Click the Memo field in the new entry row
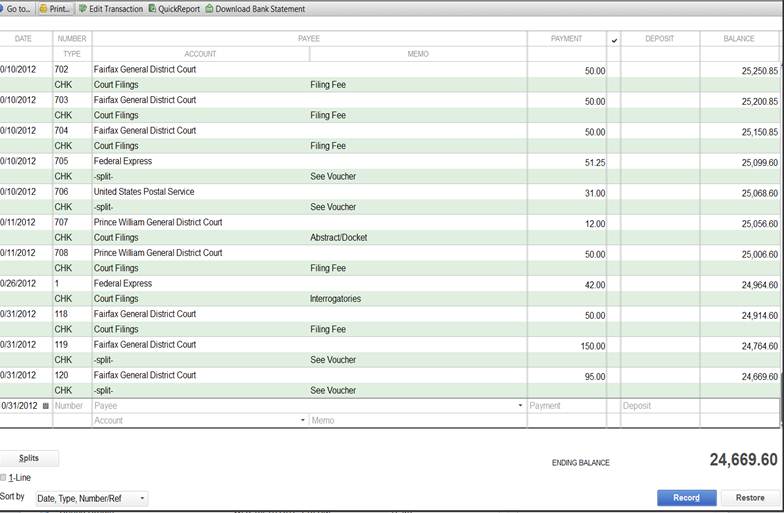Screen dimensions: 784x513 (417, 421)
